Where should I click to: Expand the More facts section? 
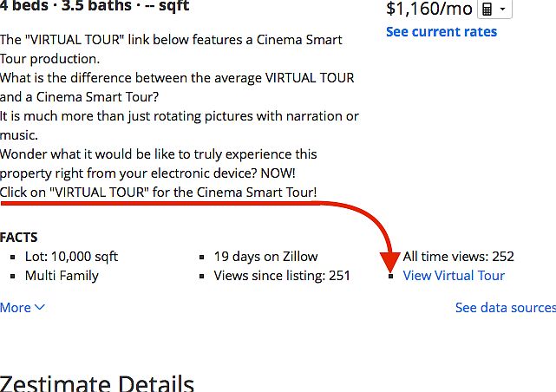[23, 308]
